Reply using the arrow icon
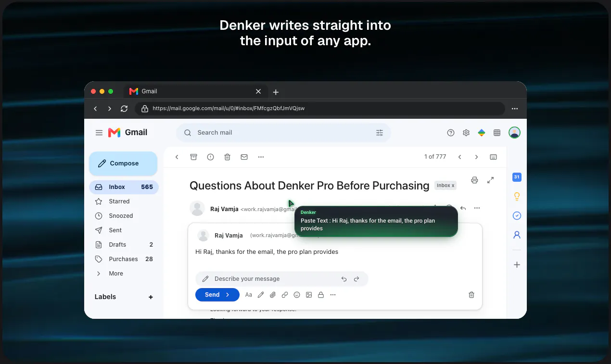Screen dimensions: 611x364 pyautogui.click(x=463, y=208)
